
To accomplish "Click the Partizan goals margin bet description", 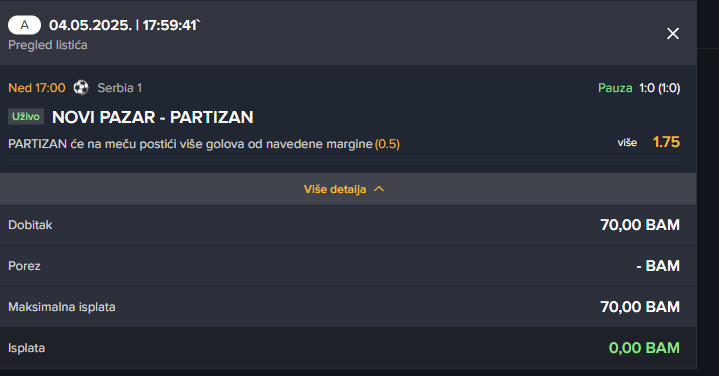I will pos(190,144).
